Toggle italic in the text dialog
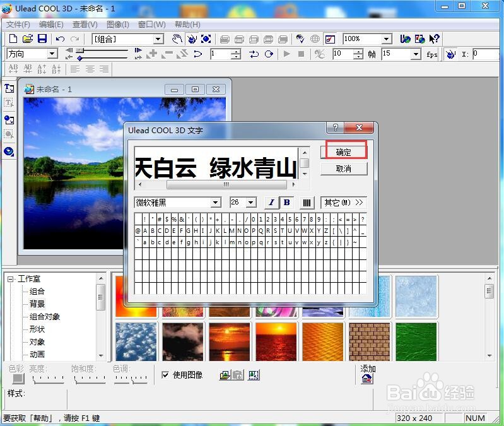 click(272, 203)
